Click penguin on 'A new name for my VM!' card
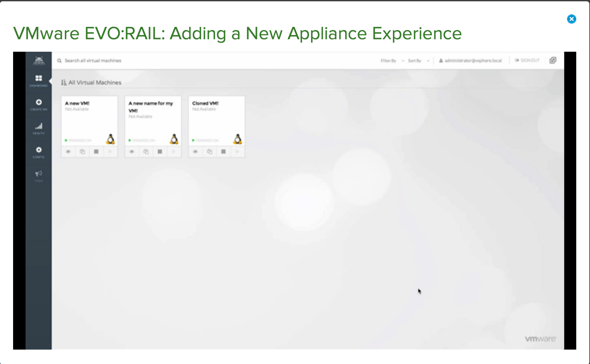Screen dimensions: 590x364 pyautogui.click(x=174, y=139)
